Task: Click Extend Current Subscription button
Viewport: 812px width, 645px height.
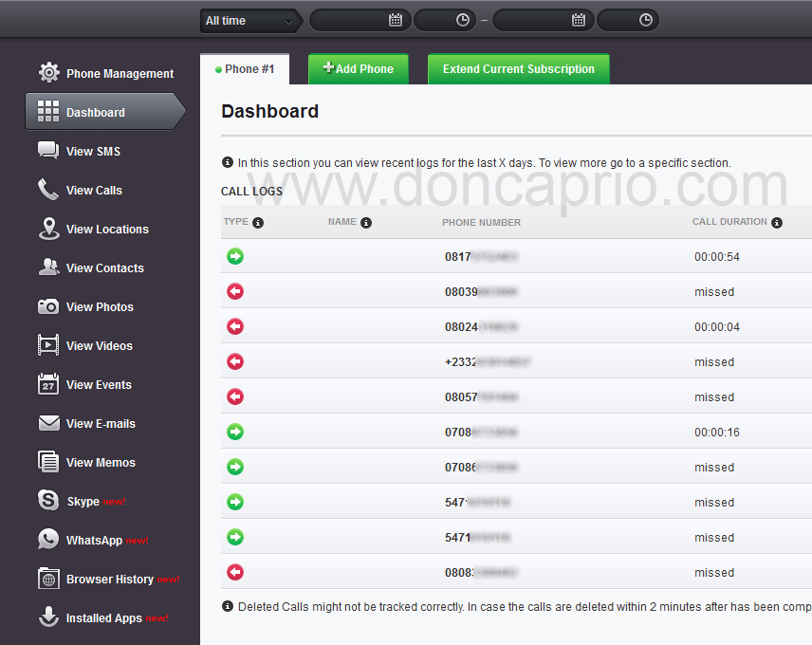Action: (518, 69)
